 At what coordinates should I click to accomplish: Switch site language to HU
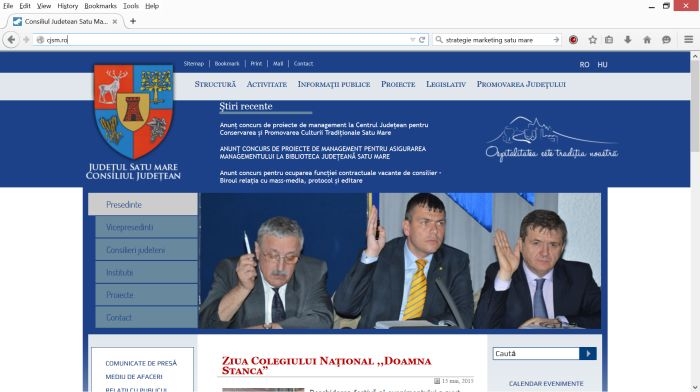tap(602, 64)
